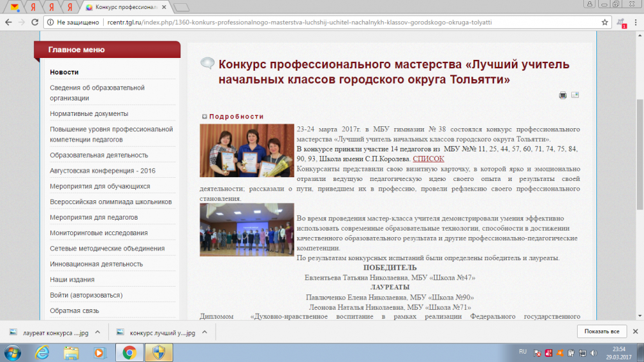The image size is (644, 362).
Task: Open 'Всероссийская олимпиада школьников' menu item
Action: pyautogui.click(x=111, y=202)
